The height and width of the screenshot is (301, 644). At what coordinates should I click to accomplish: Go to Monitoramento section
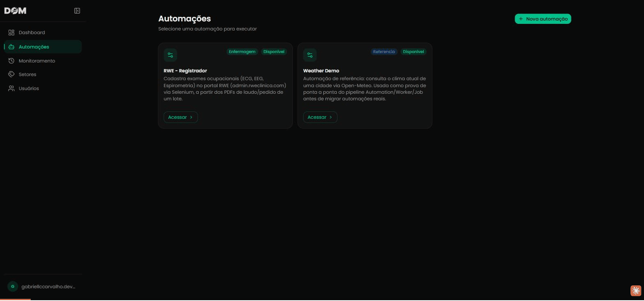43,61
